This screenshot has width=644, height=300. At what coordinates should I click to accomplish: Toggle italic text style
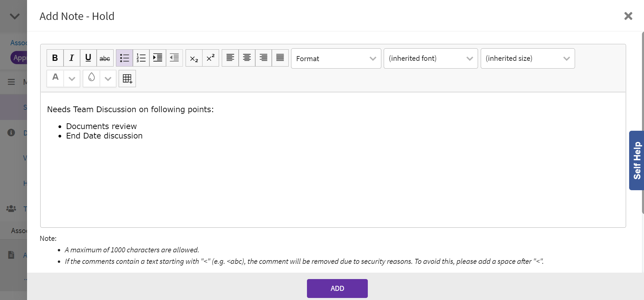point(72,58)
